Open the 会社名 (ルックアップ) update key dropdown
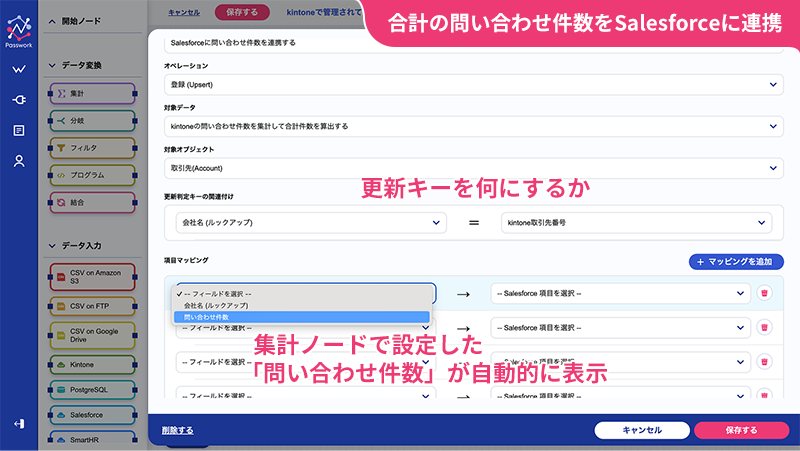The height and width of the screenshot is (451, 800). click(311, 222)
